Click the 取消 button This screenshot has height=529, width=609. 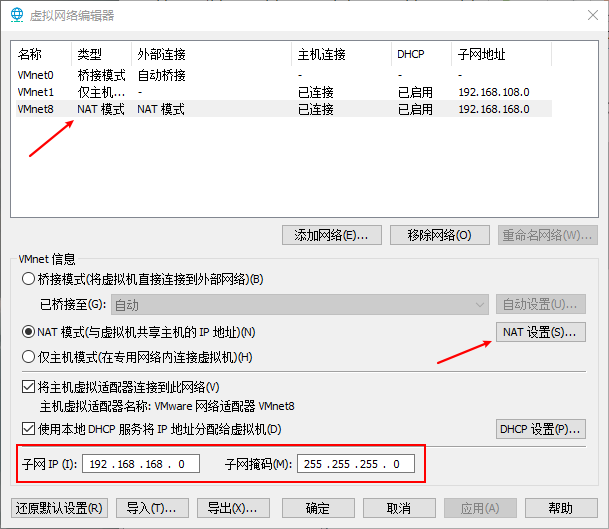(x=399, y=508)
